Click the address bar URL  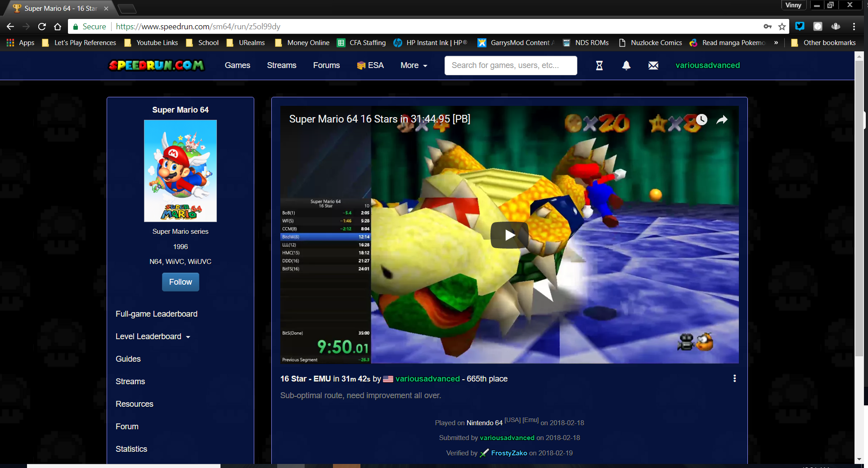tap(198, 27)
